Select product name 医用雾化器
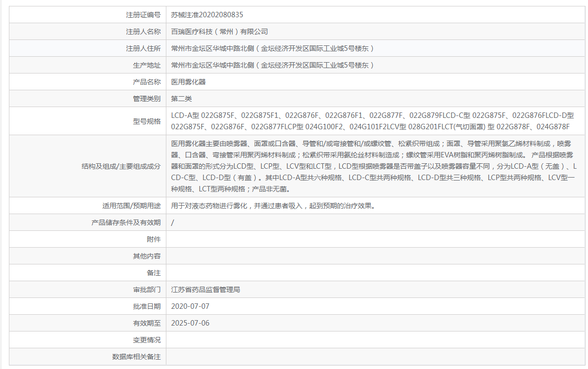 [188, 82]
